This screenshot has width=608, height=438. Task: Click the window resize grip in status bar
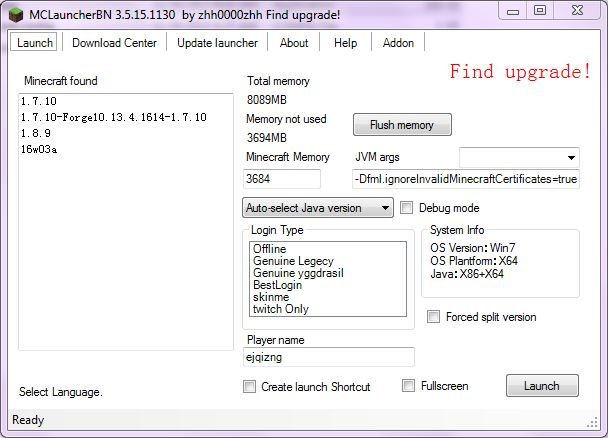point(593,423)
